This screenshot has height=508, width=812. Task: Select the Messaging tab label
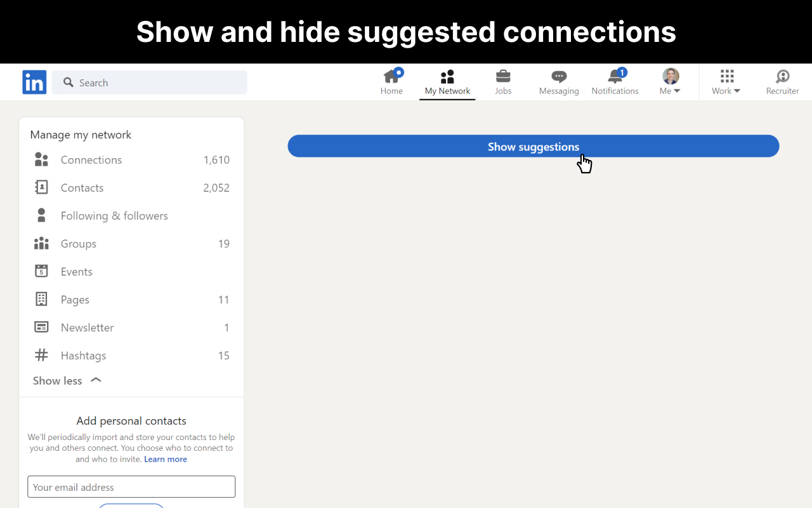tap(559, 91)
